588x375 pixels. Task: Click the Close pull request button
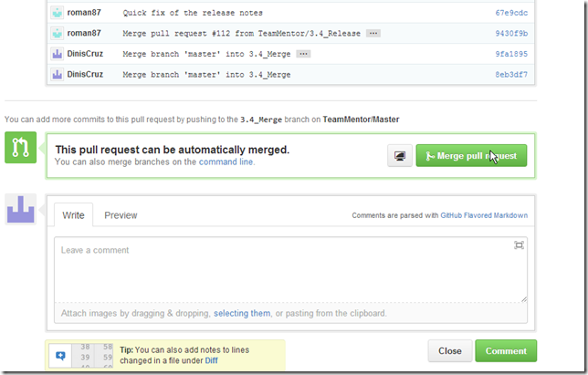pyautogui.click(x=449, y=350)
